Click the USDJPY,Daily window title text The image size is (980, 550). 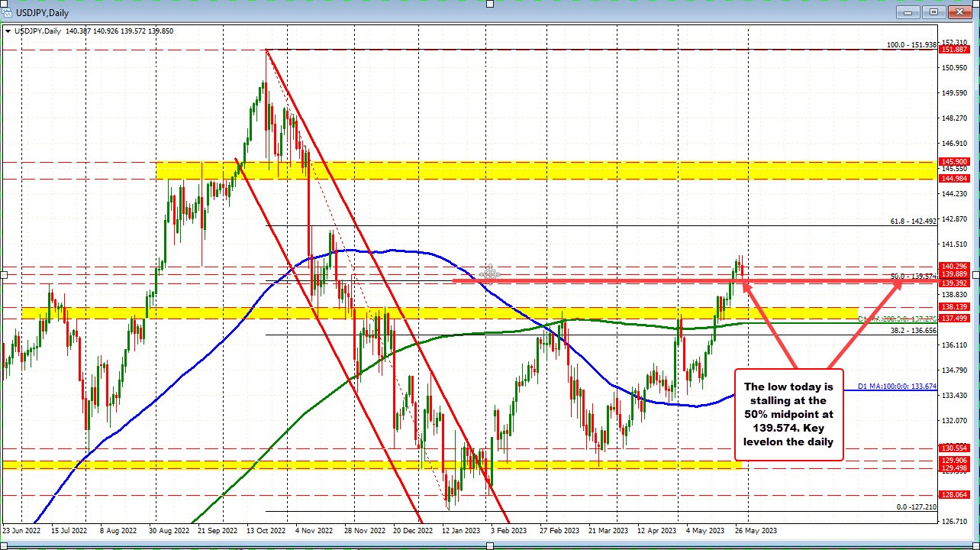43,12
